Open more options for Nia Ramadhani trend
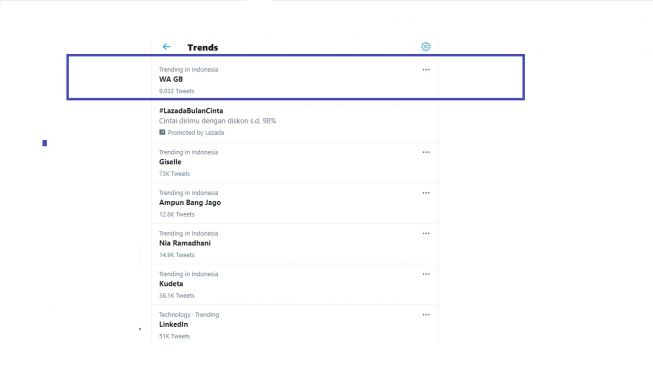Viewport: 653px width, 366px height. [x=426, y=234]
